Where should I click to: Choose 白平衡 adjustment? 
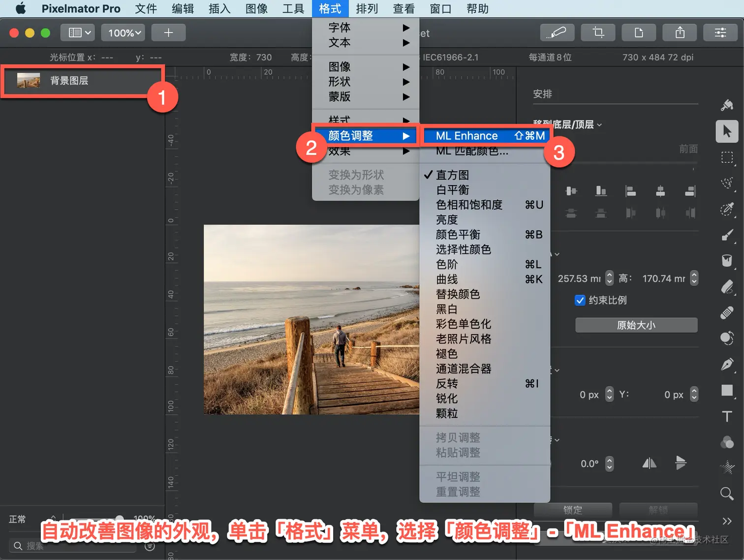tap(484, 190)
